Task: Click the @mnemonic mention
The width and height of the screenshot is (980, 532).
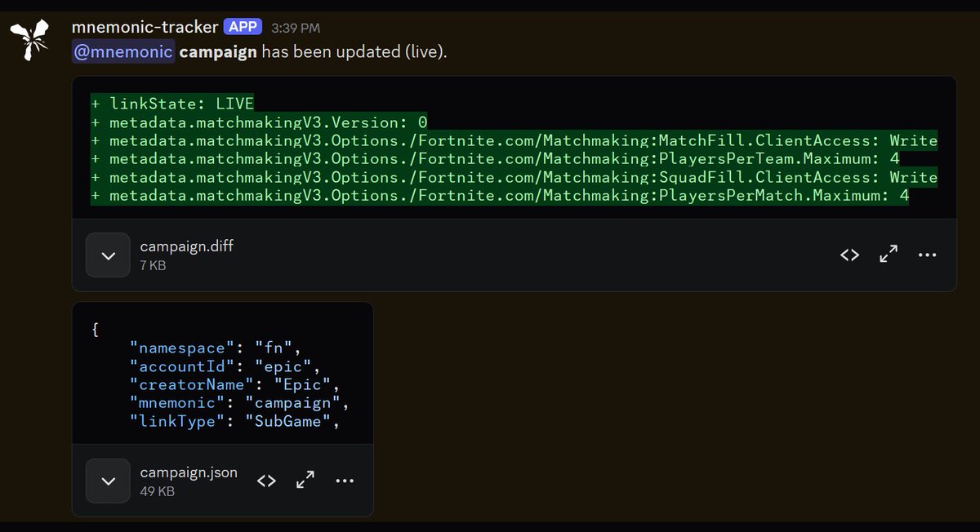Action: point(122,51)
